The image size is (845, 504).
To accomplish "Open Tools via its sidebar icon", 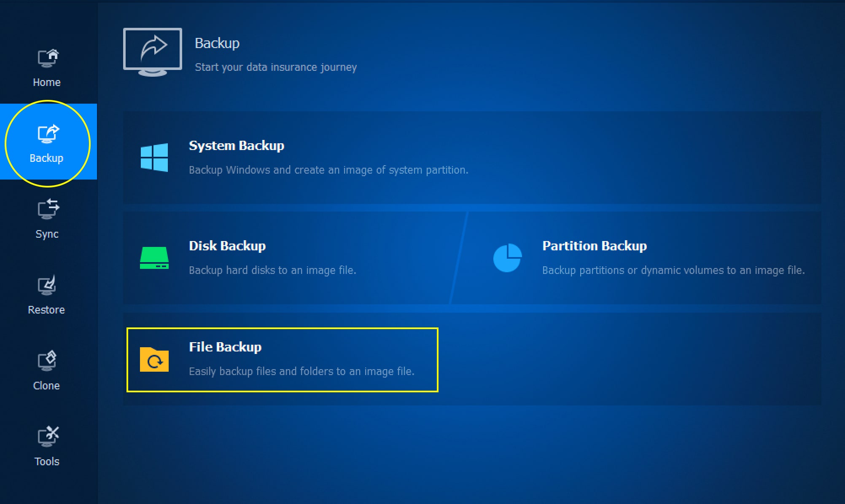I will click(x=47, y=437).
